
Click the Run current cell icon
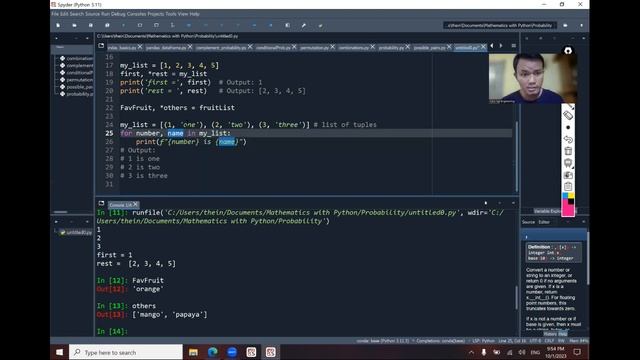pos(140,25)
